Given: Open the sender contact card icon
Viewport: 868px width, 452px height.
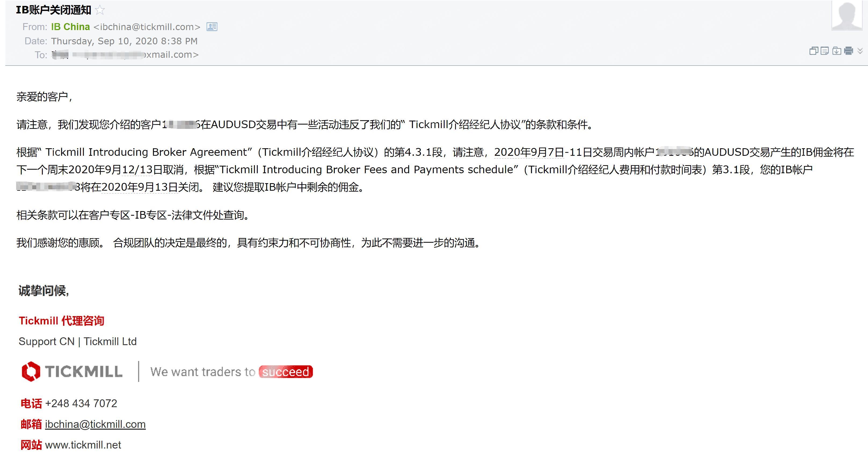Looking at the screenshot, I should point(212,27).
